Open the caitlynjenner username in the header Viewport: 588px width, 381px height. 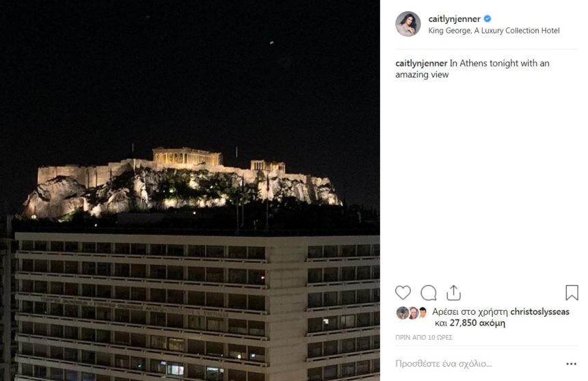[454, 18]
